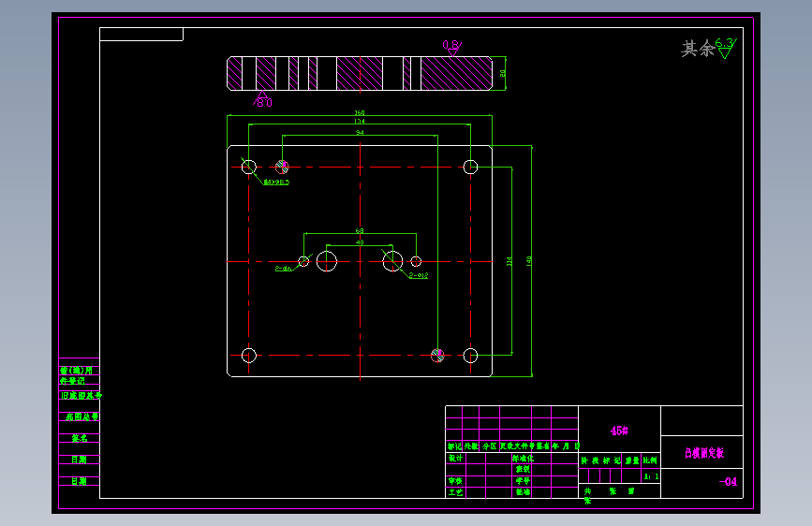Image resolution: width=812 pixels, height=526 pixels.
Task: Click the "68" hole spacing dimension
Action: pyautogui.click(x=360, y=231)
